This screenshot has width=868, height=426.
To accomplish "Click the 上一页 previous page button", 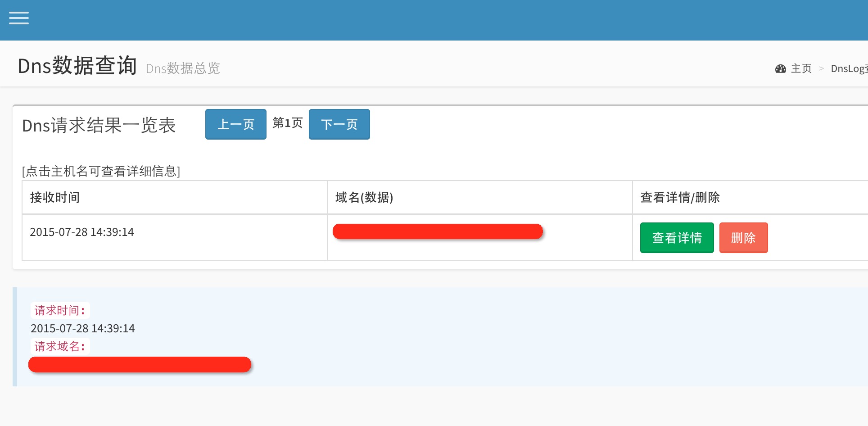I will pyautogui.click(x=236, y=124).
